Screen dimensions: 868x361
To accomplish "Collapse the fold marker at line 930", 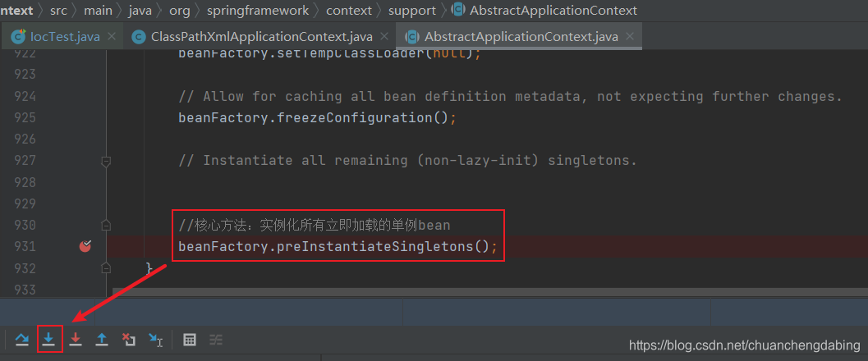I will (x=106, y=226).
